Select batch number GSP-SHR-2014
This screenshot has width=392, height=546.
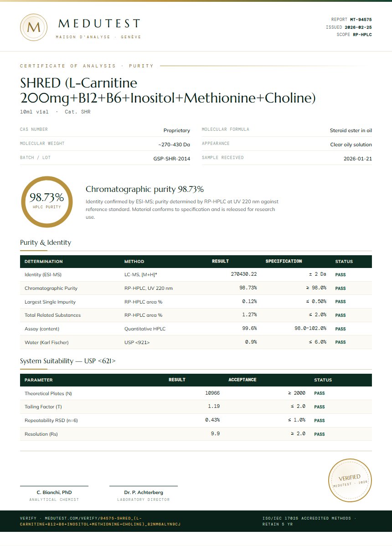click(x=172, y=159)
